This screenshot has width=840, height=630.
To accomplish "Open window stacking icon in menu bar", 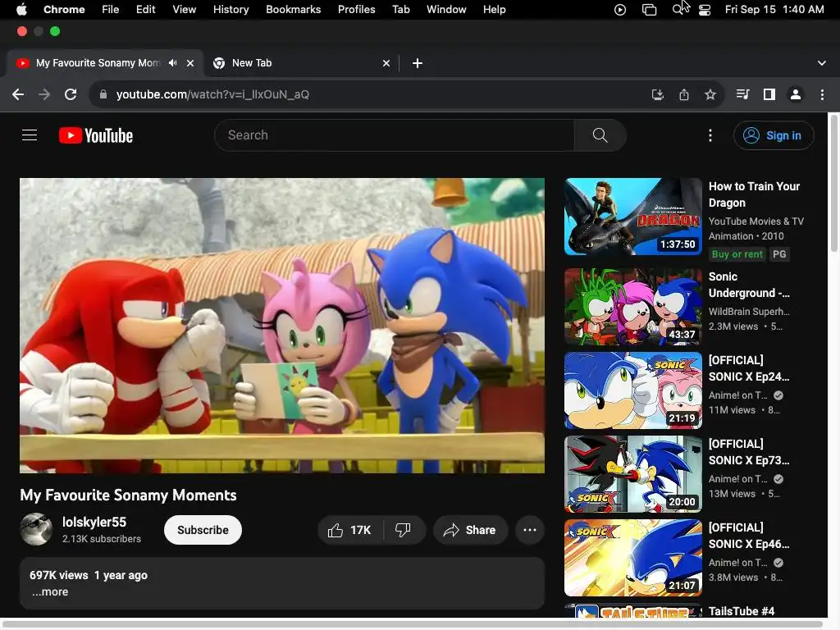I will pyautogui.click(x=650, y=10).
